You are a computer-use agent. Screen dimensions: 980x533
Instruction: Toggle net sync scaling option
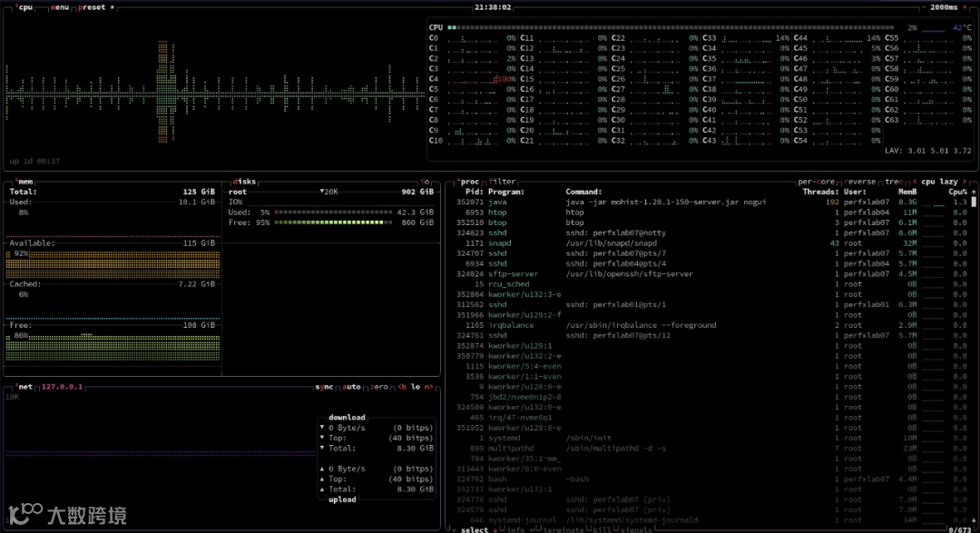coord(324,387)
